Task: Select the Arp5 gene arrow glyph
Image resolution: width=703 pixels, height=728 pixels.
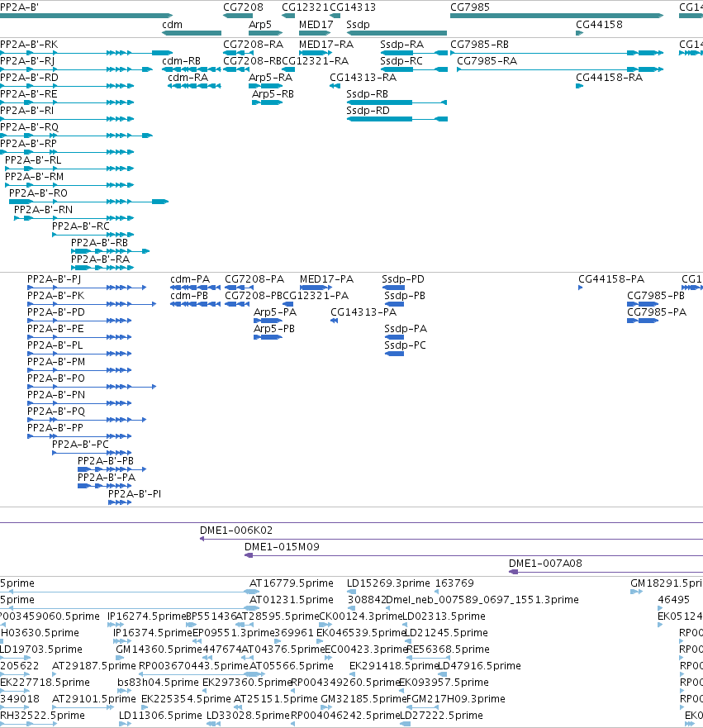Action: click(x=266, y=33)
